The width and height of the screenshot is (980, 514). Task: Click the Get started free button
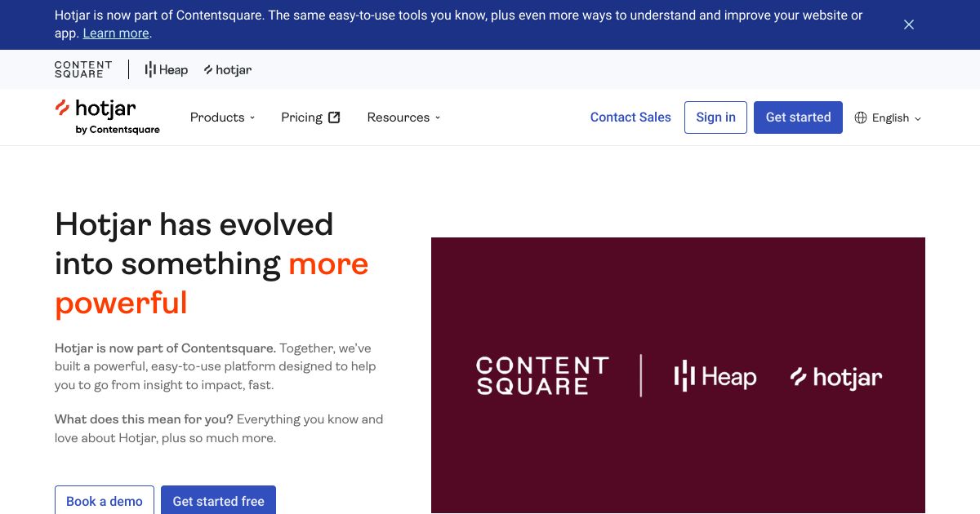coord(218,500)
